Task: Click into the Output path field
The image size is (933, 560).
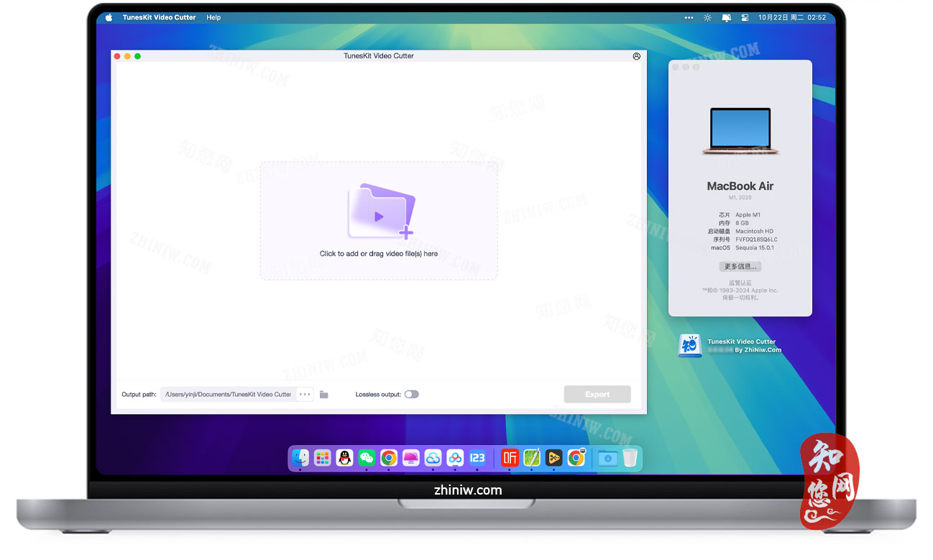Action: pos(228,394)
